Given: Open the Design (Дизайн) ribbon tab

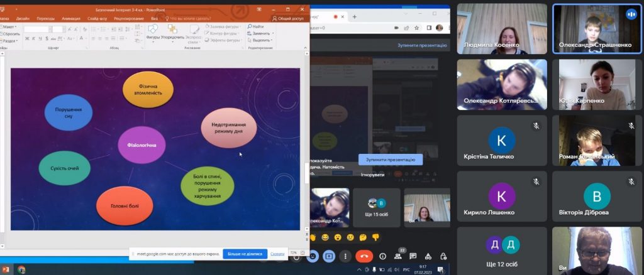Looking at the screenshot, I should point(23,18).
